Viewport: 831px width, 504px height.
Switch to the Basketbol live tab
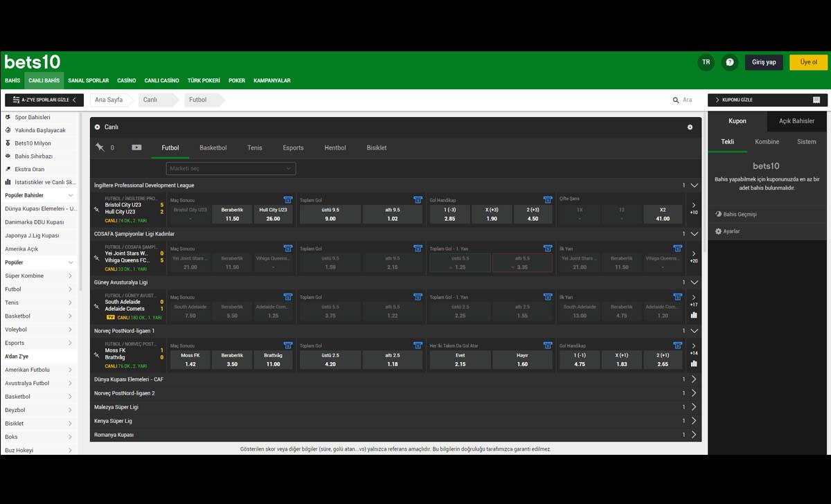[x=213, y=147]
